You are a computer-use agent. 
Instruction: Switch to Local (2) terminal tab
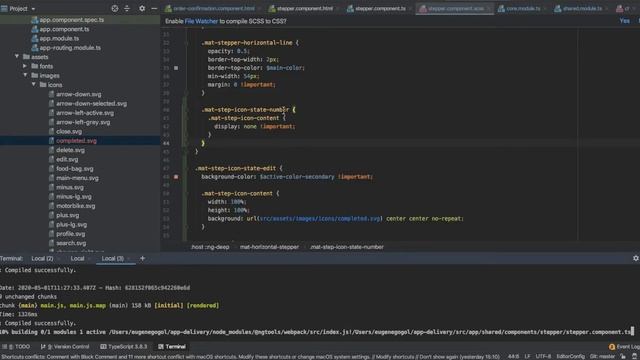click(42, 258)
